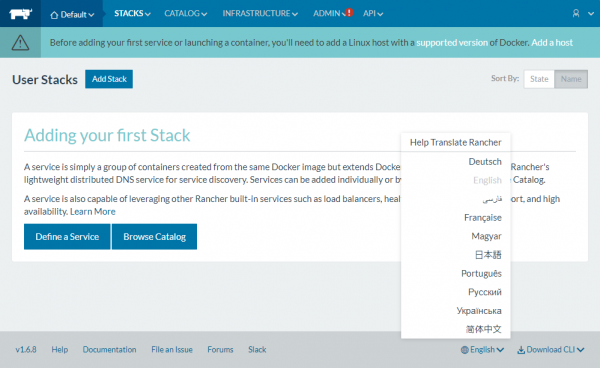Select Help Translate Rancher menu entry
Viewport: 600px width, 368px height.
click(455, 142)
